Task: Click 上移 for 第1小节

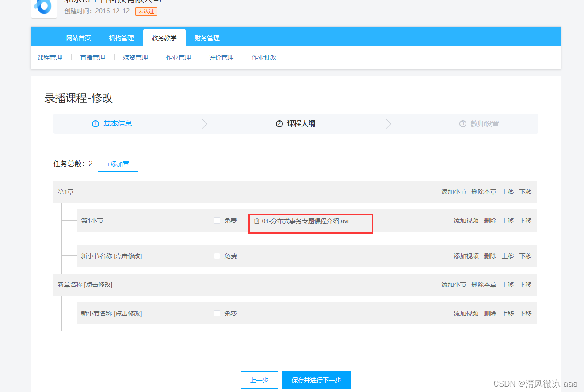Action: coord(508,221)
